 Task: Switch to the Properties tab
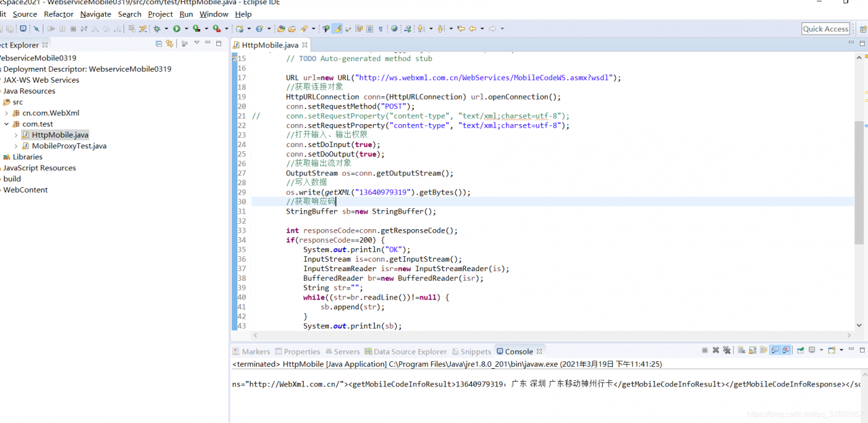click(297, 351)
